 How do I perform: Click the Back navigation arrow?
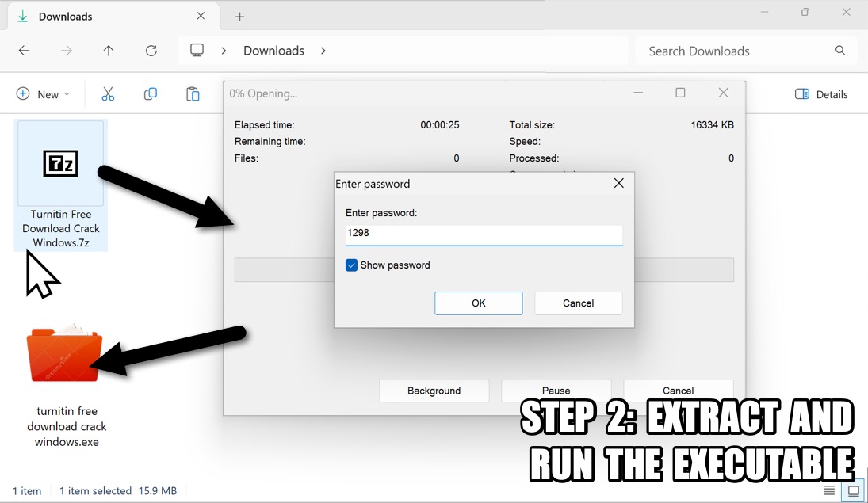[x=24, y=51]
